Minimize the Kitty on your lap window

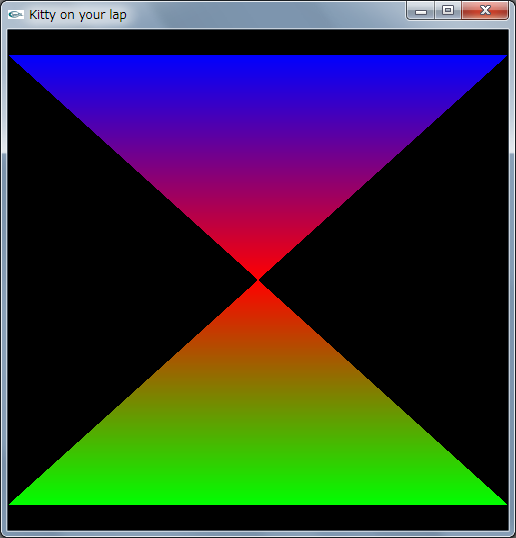click(x=421, y=11)
